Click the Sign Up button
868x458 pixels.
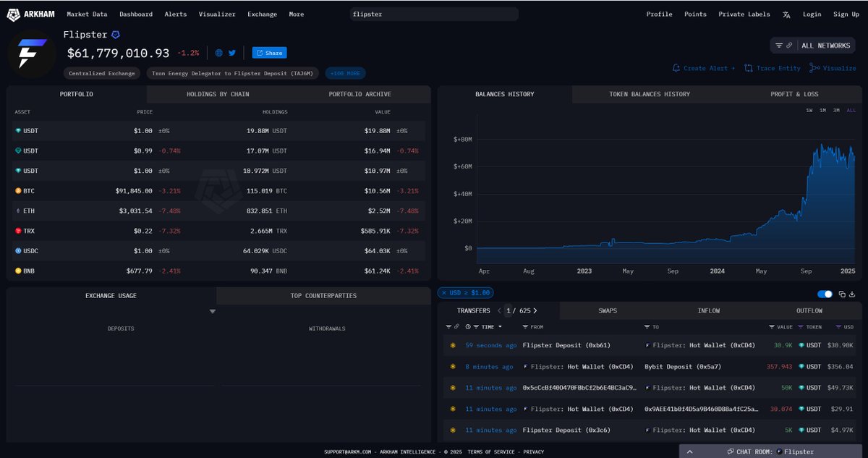(846, 14)
